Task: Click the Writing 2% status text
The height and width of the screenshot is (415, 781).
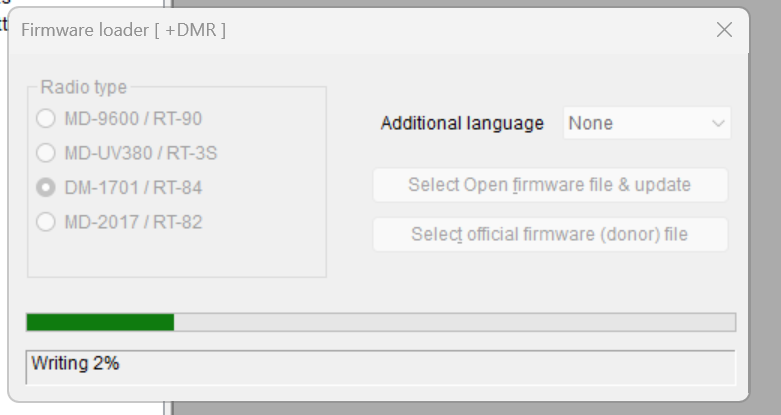Action: point(75,364)
